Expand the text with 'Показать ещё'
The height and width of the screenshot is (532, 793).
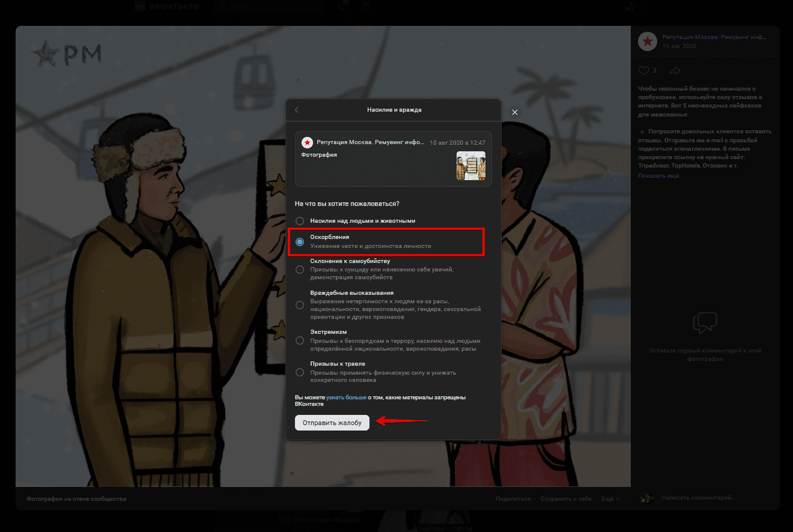coord(658,176)
